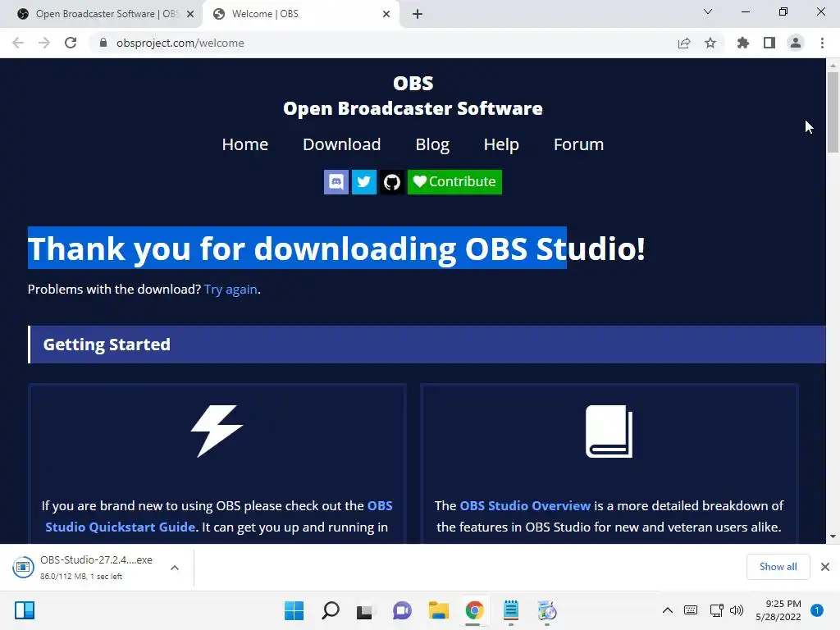The width and height of the screenshot is (840, 630).
Task: Open the volume tray icon
Action: click(737, 610)
